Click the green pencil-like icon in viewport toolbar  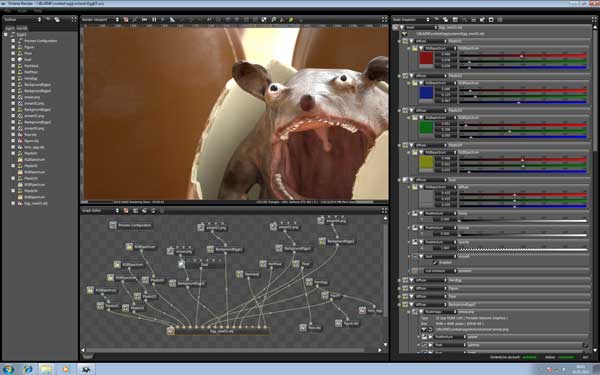point(292,20)
